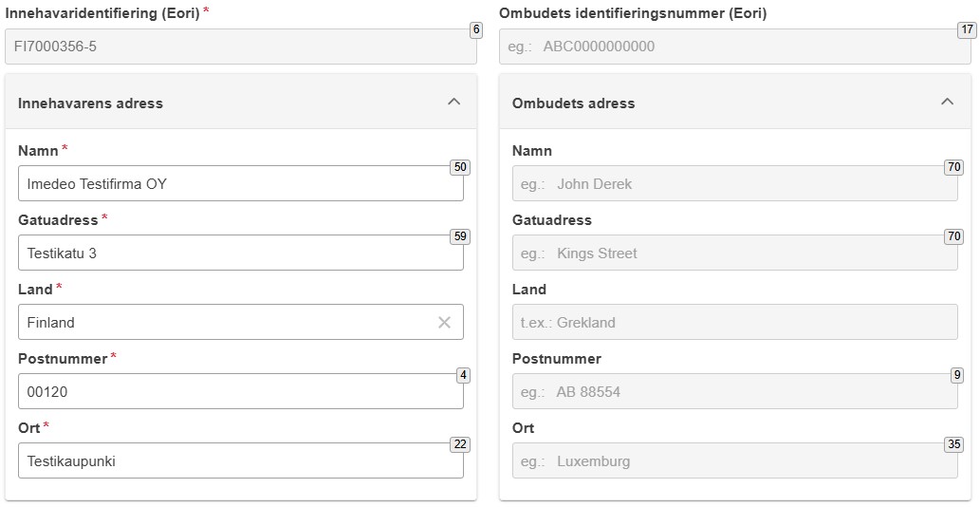Click Ombudets Postnummer field with AB 88554 placeholder
The image size is (980, 507).
pos(735,391)
